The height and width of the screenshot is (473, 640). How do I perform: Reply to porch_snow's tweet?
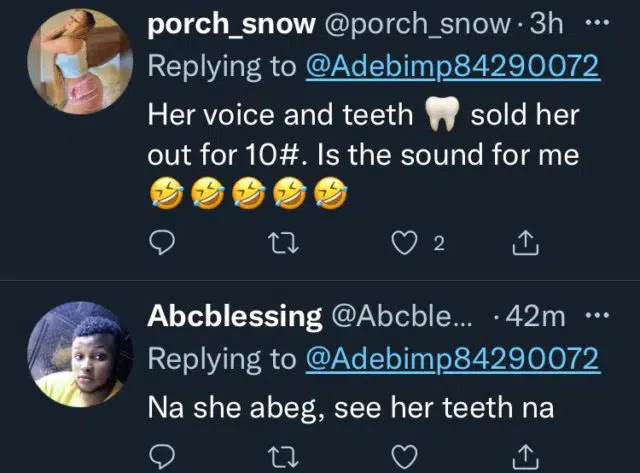point(162,243)
